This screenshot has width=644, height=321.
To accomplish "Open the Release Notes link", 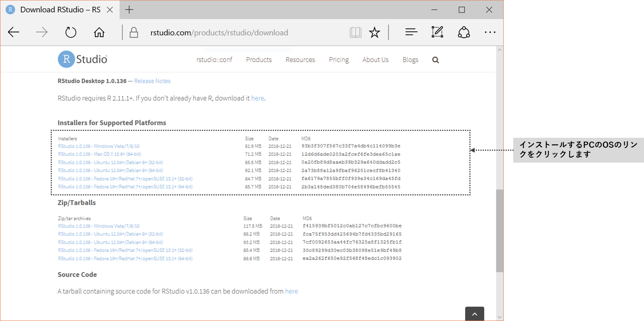I will [x=152, y=81].
